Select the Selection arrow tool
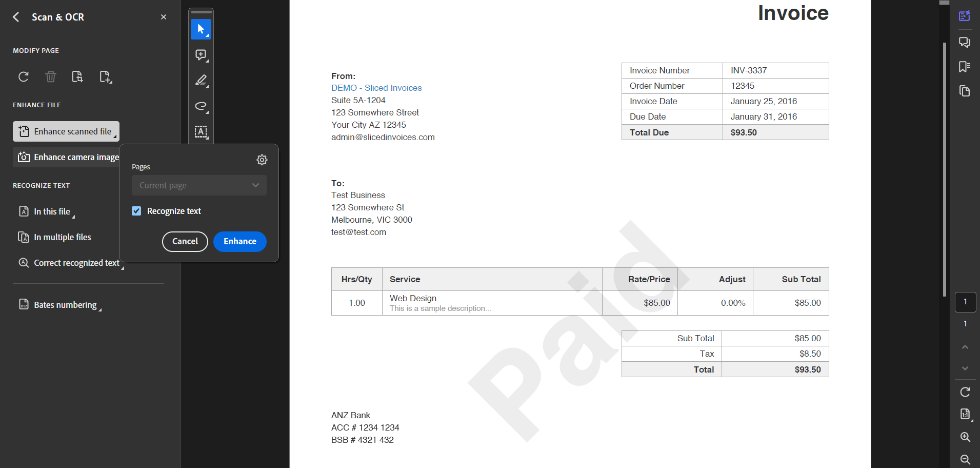The width and height of the screenshot is (980, 468). [x=201, y=29]
